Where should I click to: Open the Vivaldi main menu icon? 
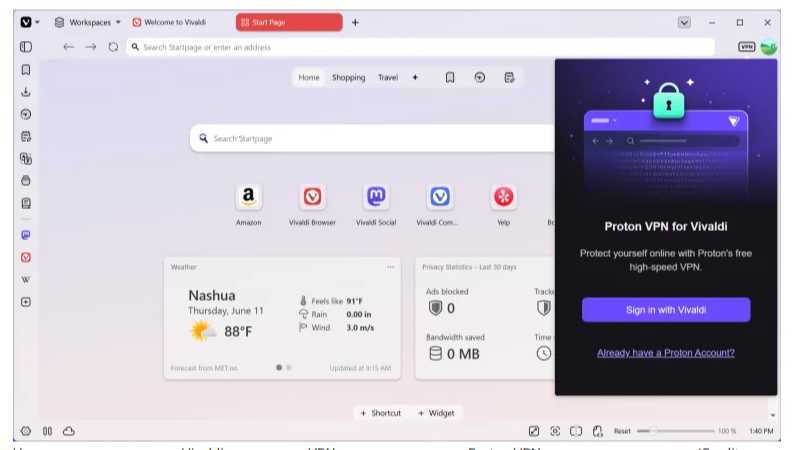26,22
